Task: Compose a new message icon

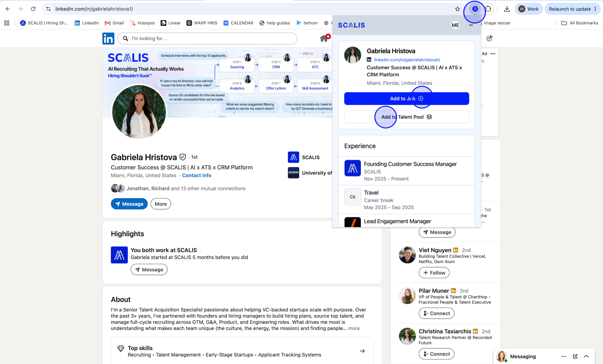Action: click(x=575, y=356)
